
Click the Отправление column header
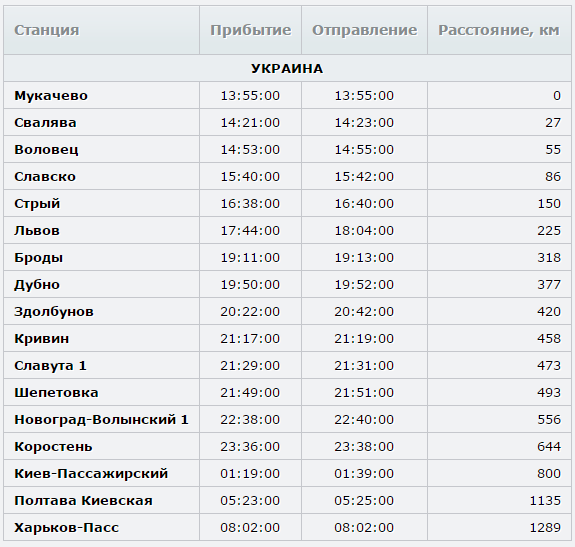point(365,30)
